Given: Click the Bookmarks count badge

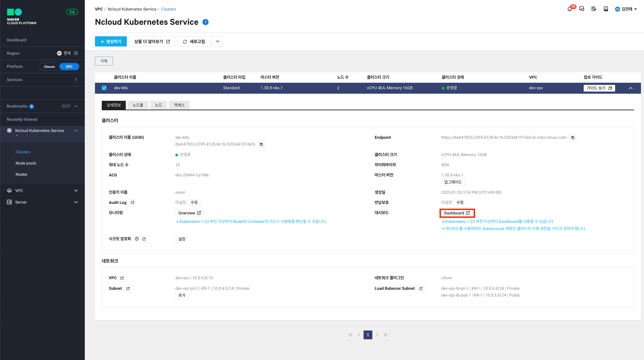Looking at the screenshot, I should [32, 107].
